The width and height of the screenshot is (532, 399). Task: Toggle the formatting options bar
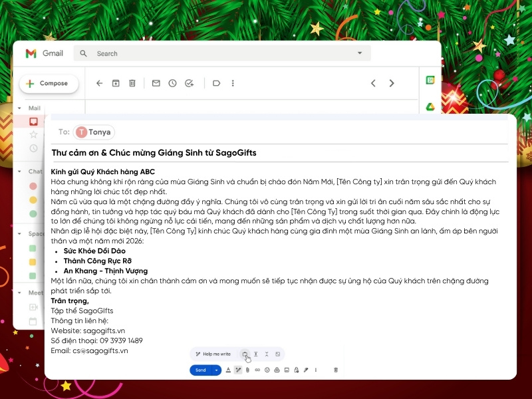click(228, 370)
